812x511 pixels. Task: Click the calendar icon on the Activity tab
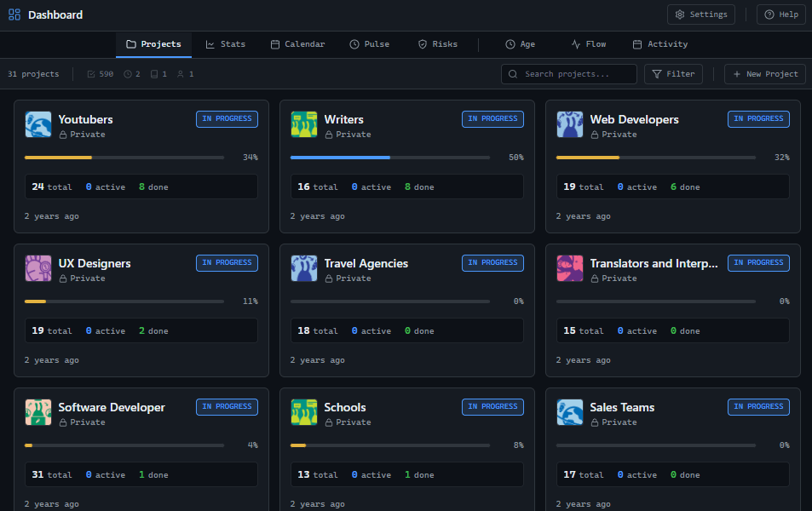[x=638, y=44]
